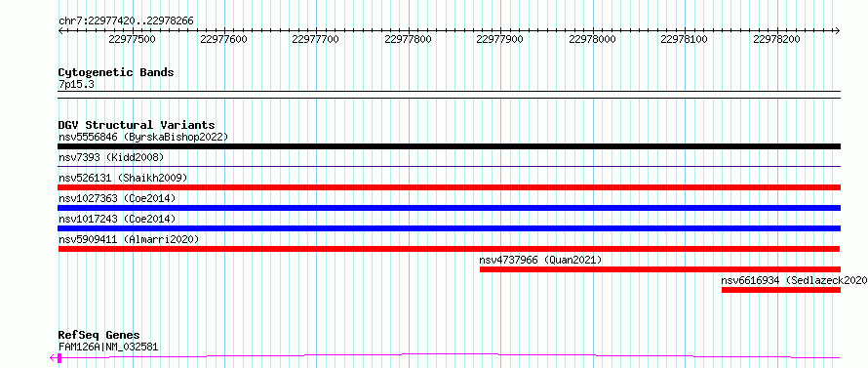
Task: Click ruler tick label 22977500
Action: (x=132, y=39)
